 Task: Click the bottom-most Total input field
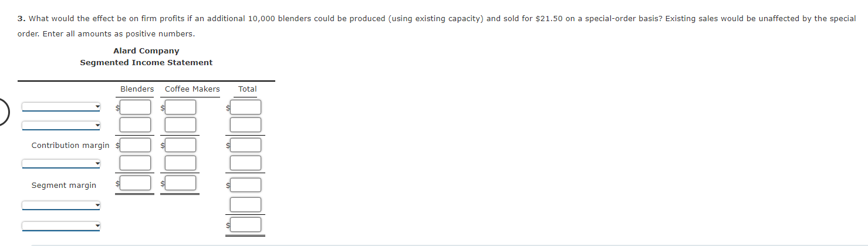click(x=245, y=224)
